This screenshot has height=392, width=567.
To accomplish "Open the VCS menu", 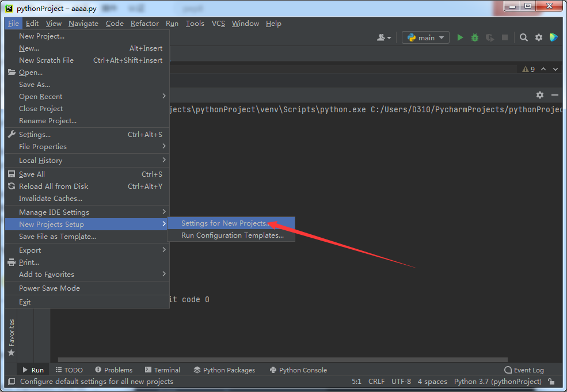I will point(218,24).
